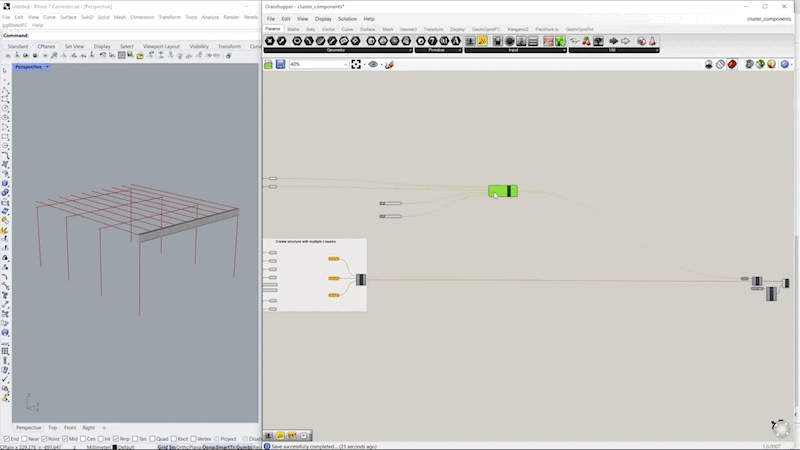Select the green cluster component on canvas
The width and height of the screenshot is (800, 450).
tap(503, 191)
